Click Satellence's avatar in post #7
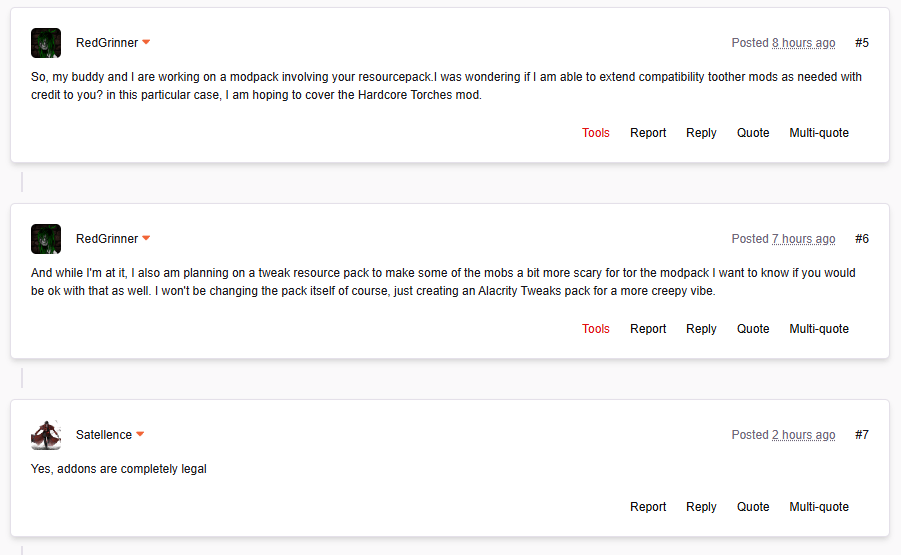This screenshot has height=555, width=901. tap(46, 435)
